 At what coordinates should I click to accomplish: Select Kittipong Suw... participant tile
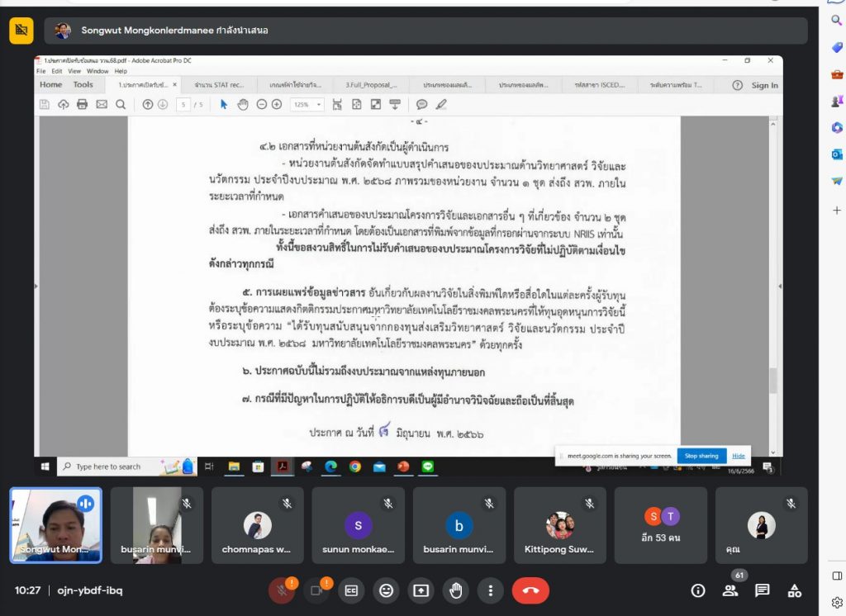pos(559,525)
